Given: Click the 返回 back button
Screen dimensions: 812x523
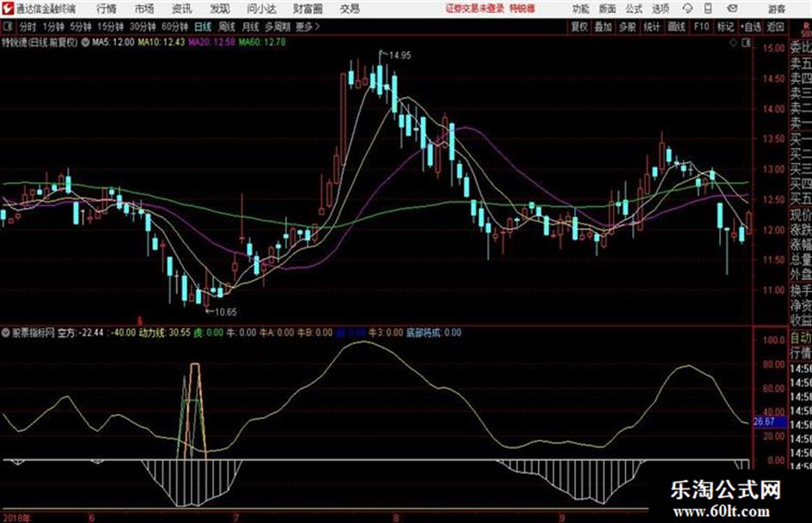Looking at the screenshot, I should (x=776, y=27).
